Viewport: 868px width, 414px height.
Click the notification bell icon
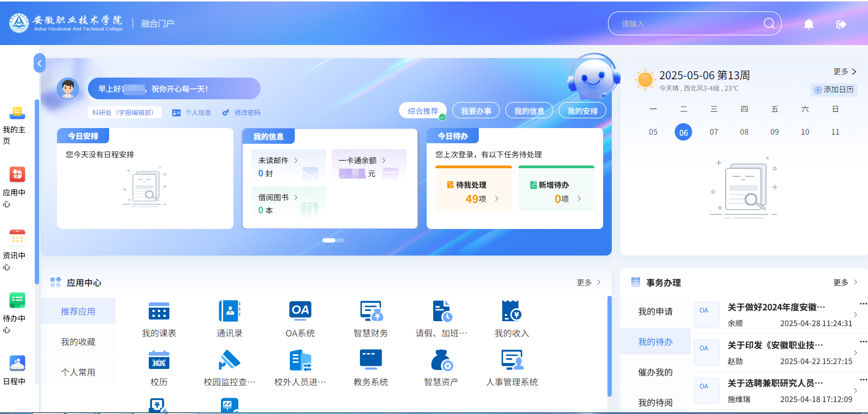point(809,24)
